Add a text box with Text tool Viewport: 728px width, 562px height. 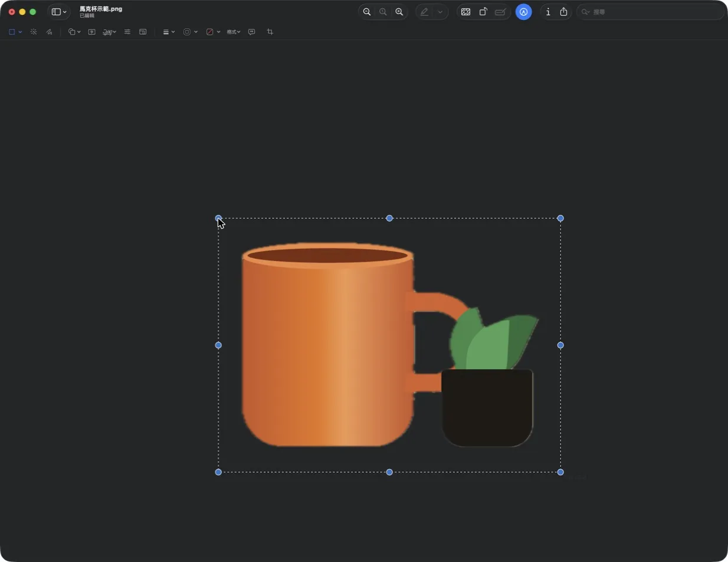pyautogui.click(x=92, y=32)
